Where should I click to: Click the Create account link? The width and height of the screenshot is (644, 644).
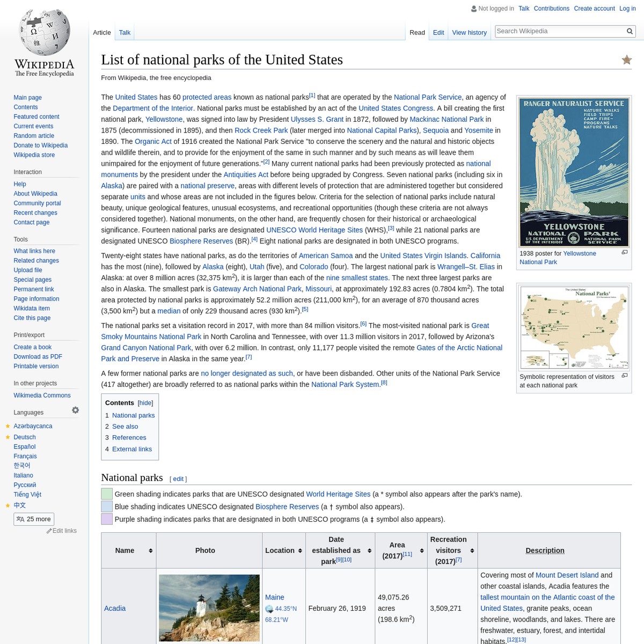coord(594,9)
